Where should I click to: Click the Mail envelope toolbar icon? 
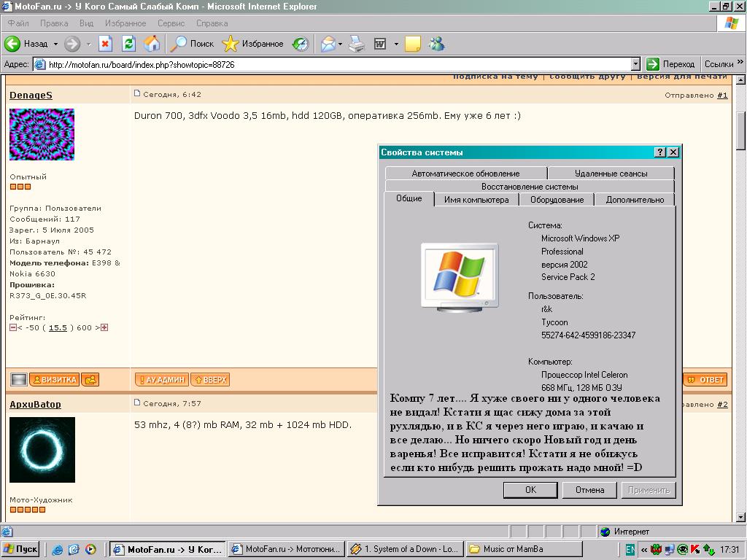pyautogui.click(x=328, y=44)
